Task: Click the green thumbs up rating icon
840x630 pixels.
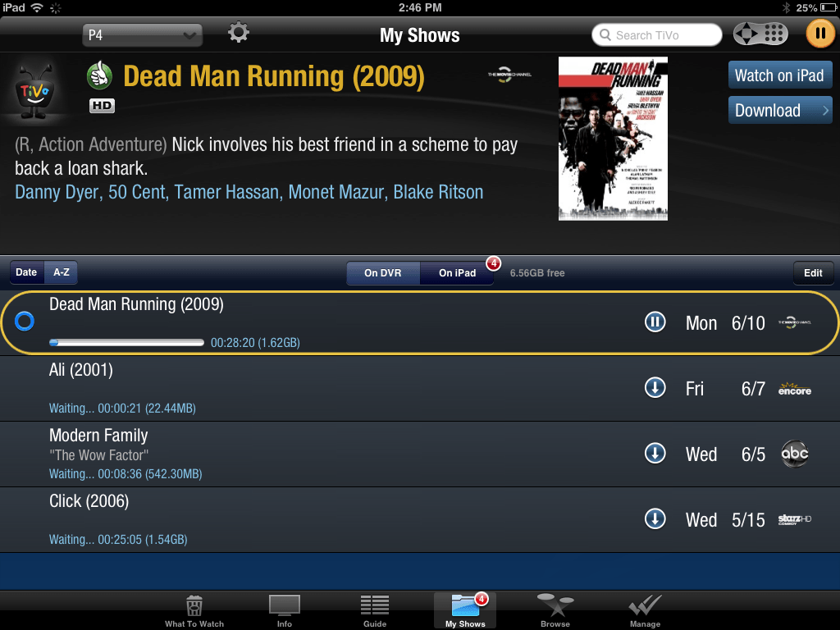Action: click(99, 76)
